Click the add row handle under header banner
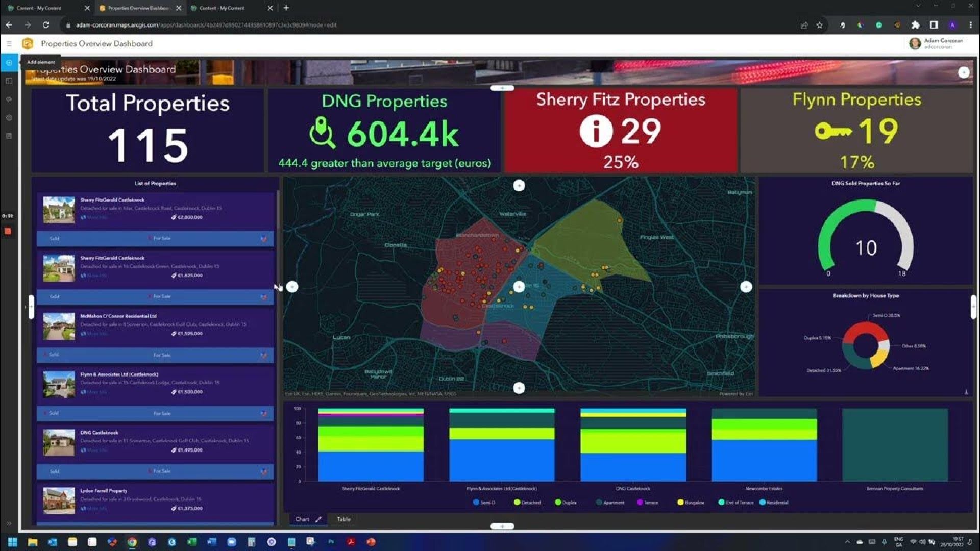The height and width of the screenshot is (551, 980). [502, 88]
